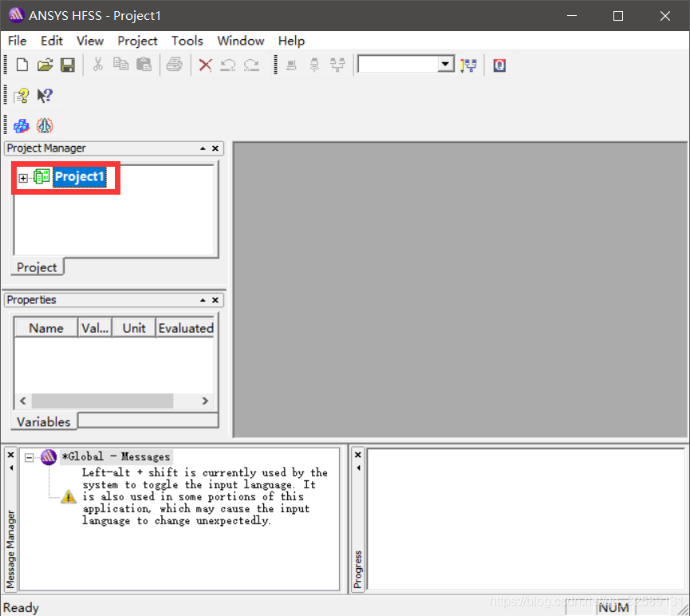This screenshot has height=616, width=690.
Task: Click the red Delete X icon
Action: (x=205, y=65)
